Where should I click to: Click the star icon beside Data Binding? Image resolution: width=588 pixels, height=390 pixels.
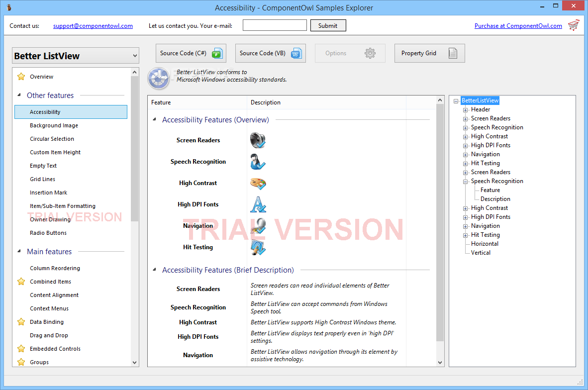click(x=21, y=322)
